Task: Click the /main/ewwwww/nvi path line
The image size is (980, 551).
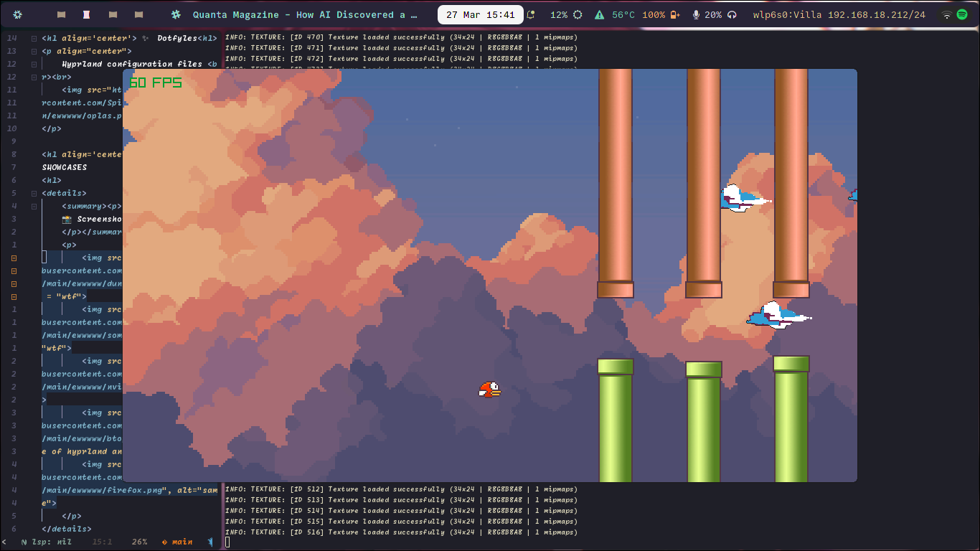Action: (82, 387)
